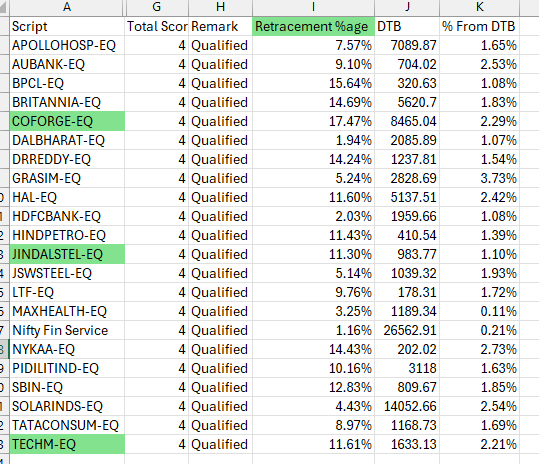This screenshot has height=464, width=539.
Task: Click the green Retracement %age header cell
Action: (313, 26)
